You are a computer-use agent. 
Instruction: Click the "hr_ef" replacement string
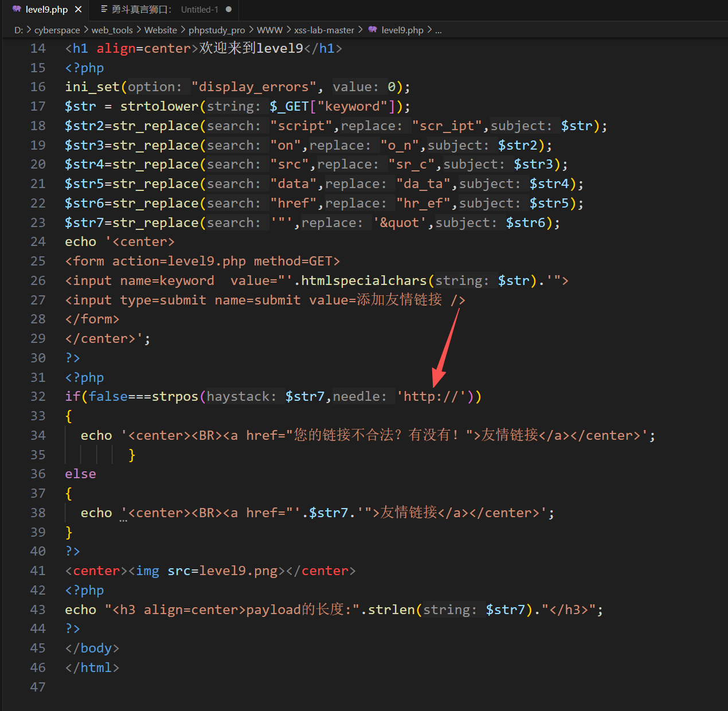424,204
